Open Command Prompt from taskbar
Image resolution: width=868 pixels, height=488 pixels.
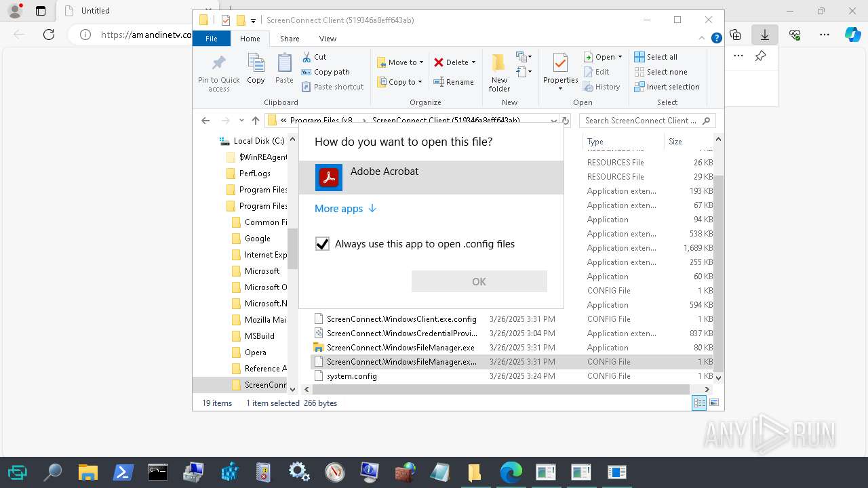coord(158,472)
